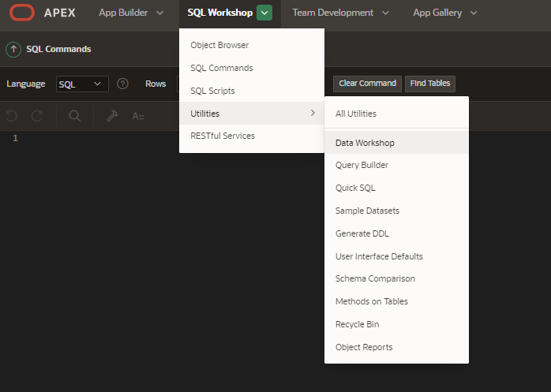
Task: Open the Language SQL select list
Action: tap(82, 84)
